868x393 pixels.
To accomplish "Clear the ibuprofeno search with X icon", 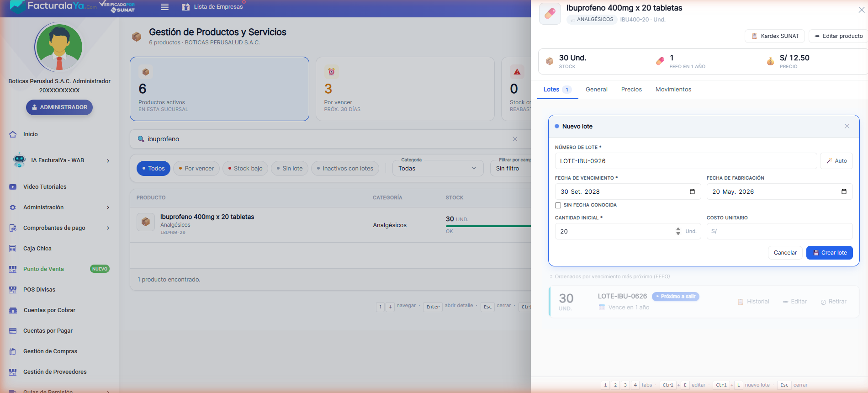I will pos(515,139).
